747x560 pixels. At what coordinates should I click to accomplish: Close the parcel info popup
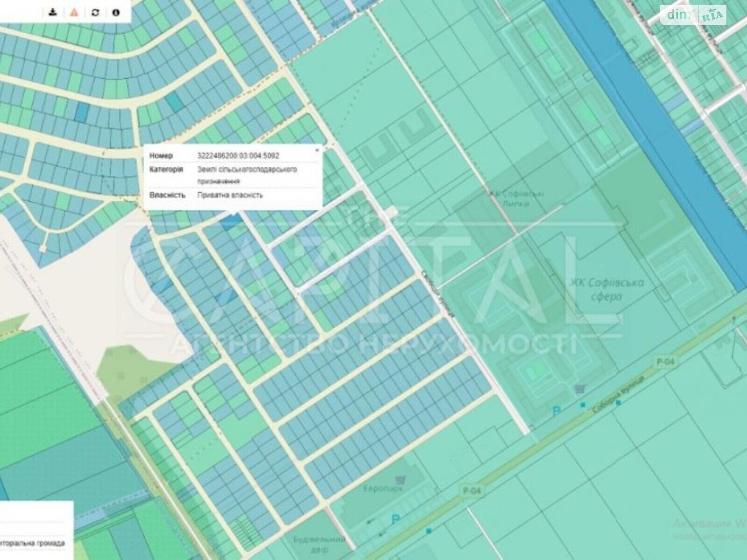317,150
